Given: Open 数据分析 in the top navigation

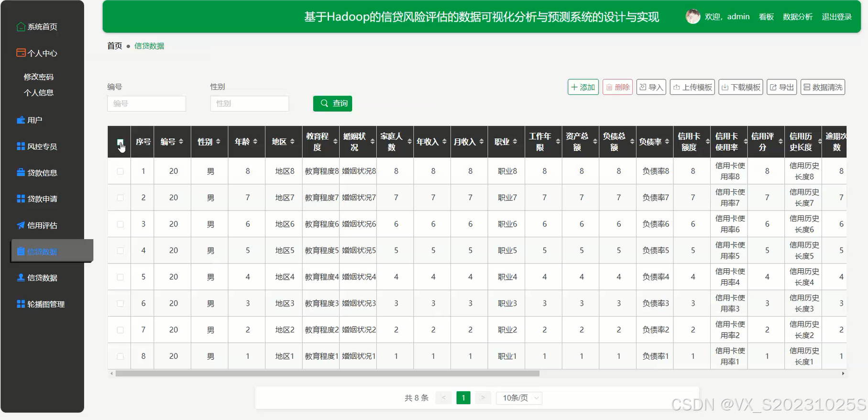Looking at the screenshot, I should click(x=798, y=17).
